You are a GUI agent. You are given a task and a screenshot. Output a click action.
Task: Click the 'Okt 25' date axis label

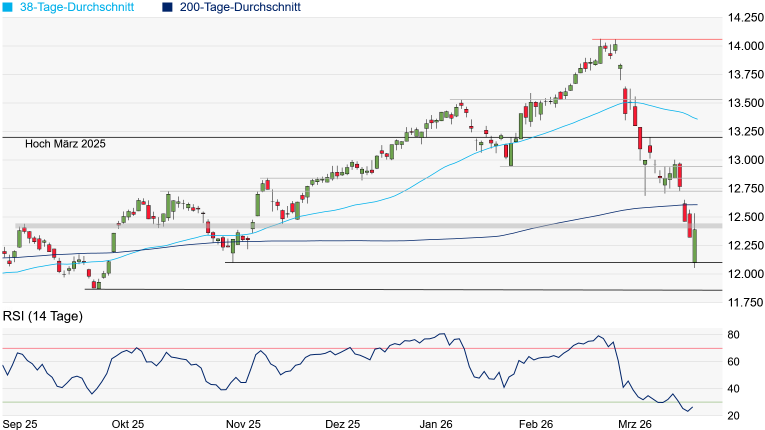[x=130, y=423]
